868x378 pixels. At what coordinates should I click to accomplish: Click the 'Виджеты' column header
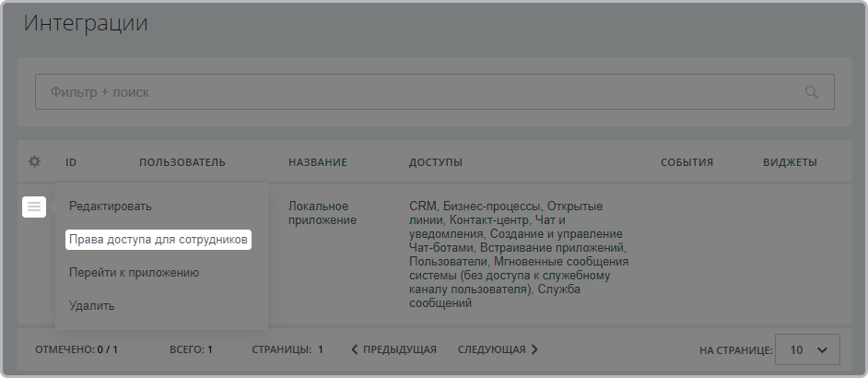pyautogui.click(x=790, y=162)
